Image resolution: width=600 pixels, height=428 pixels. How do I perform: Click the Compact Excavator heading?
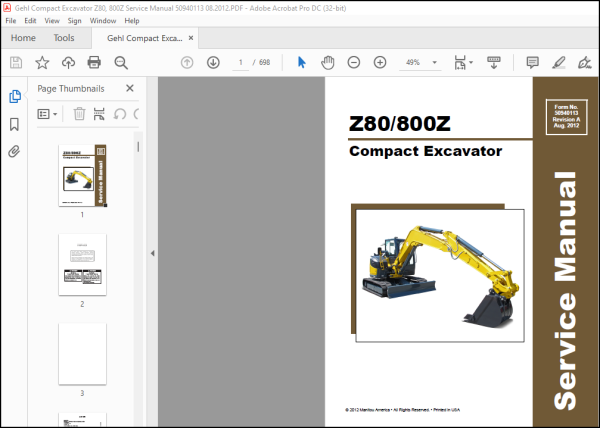426,151
